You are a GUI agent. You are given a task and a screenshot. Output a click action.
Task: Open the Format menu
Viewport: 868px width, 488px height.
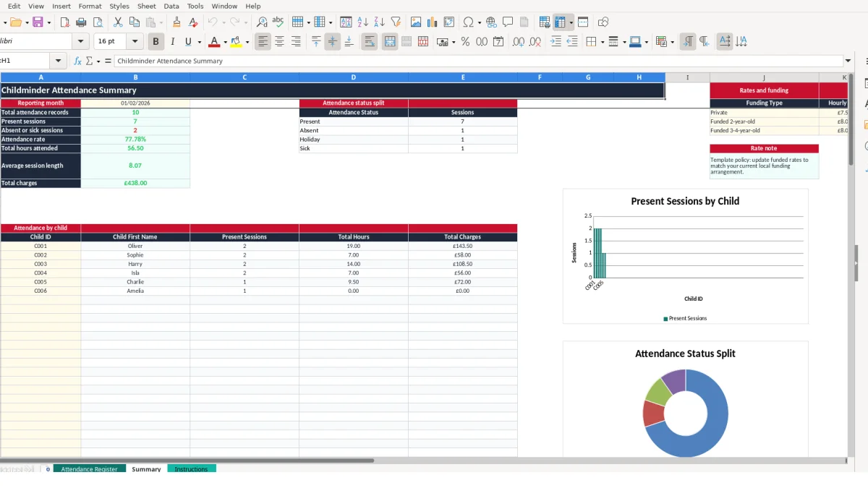pyautogui.click(x=90, y=6)
